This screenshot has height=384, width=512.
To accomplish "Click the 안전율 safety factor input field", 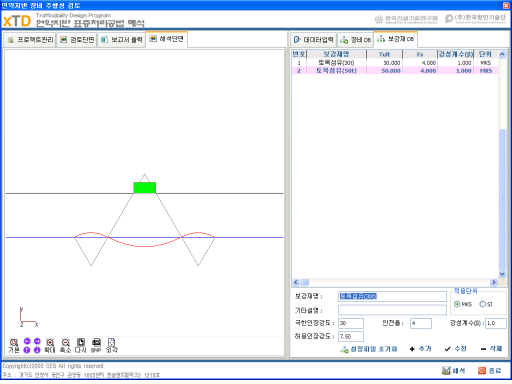I will (421, 323).
